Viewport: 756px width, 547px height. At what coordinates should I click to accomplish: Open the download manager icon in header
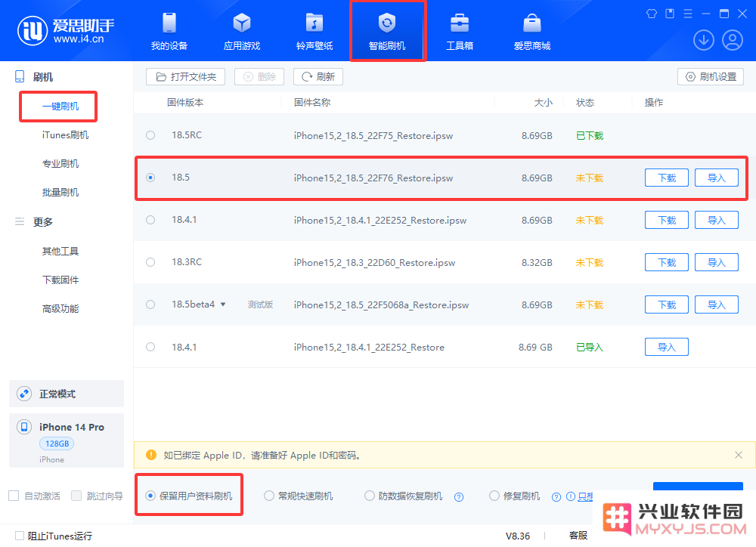pos(704,40)
